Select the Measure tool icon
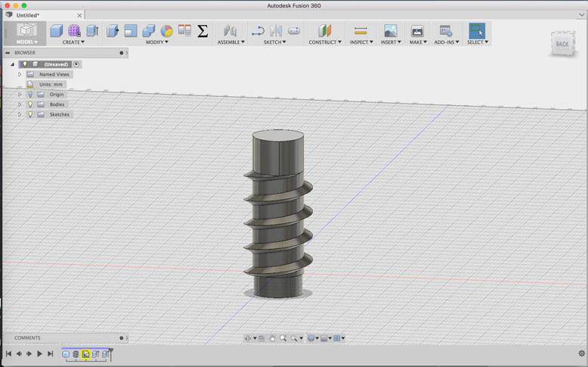 (x=361, y=31)
